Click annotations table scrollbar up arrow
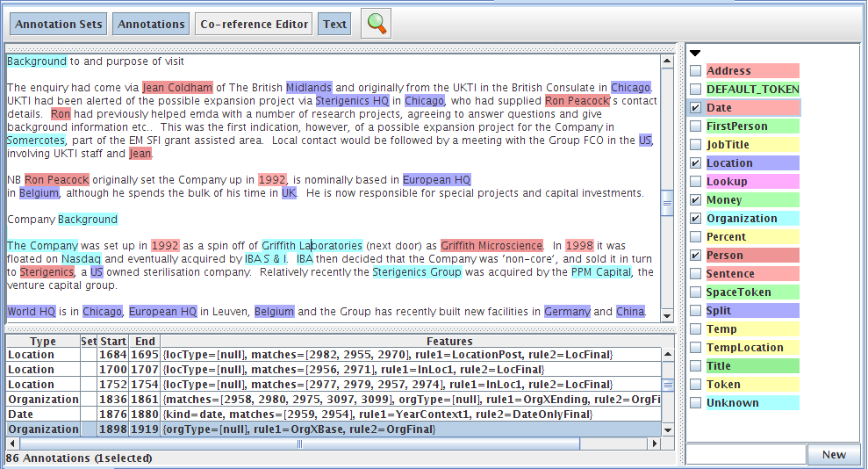The image size is (868, 469). [668, 354]
